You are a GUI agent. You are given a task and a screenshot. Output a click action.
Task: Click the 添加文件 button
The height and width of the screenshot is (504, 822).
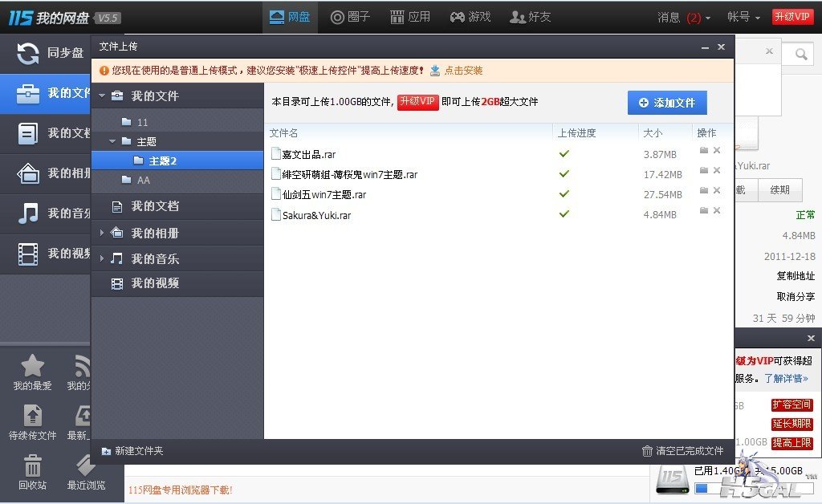tap(667, 103)
